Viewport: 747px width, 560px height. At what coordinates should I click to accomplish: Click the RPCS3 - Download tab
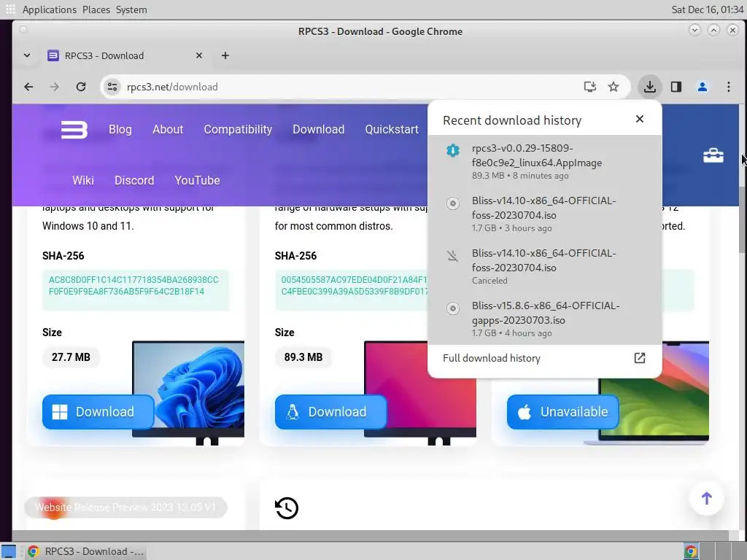point(125,55)
